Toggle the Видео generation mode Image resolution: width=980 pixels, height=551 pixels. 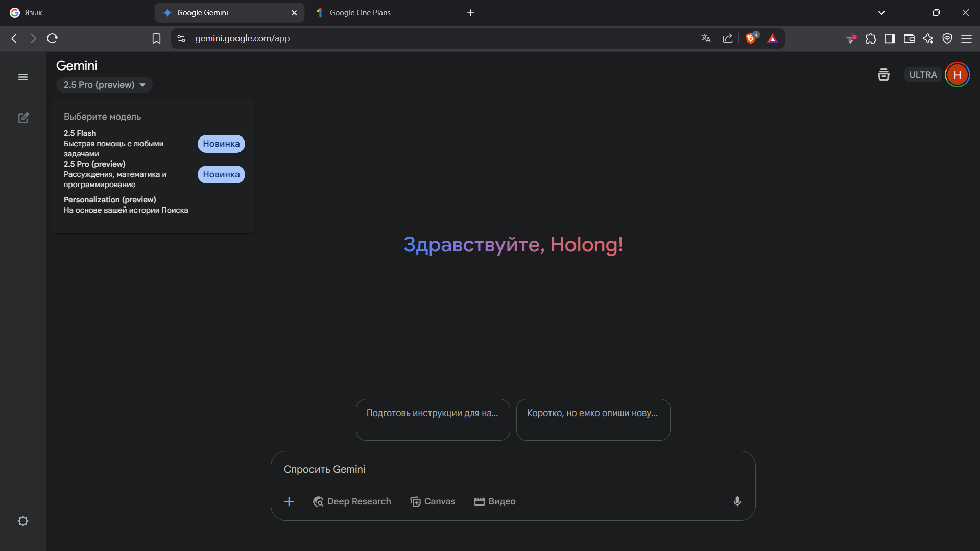pos(495,501)
